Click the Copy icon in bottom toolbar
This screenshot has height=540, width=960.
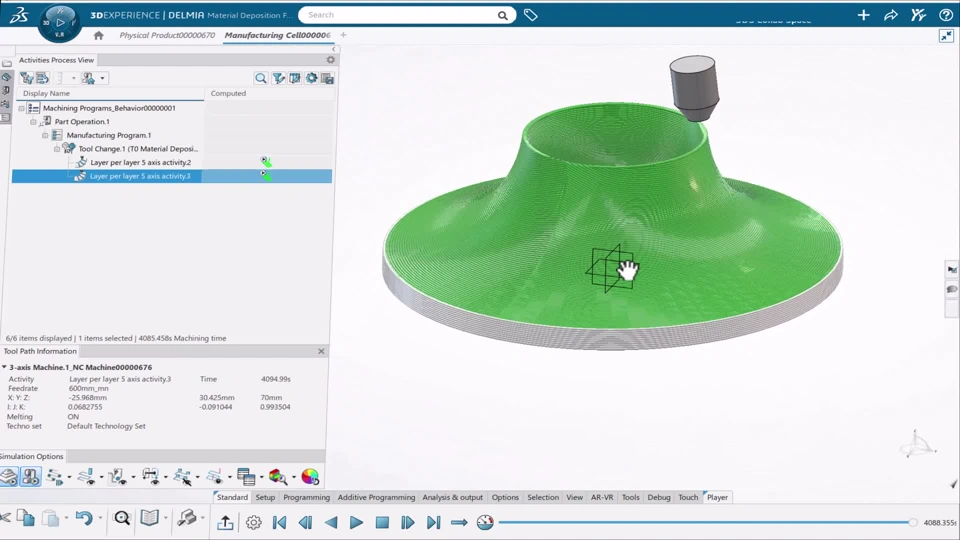pyautogui.click(x=26, y=518)
